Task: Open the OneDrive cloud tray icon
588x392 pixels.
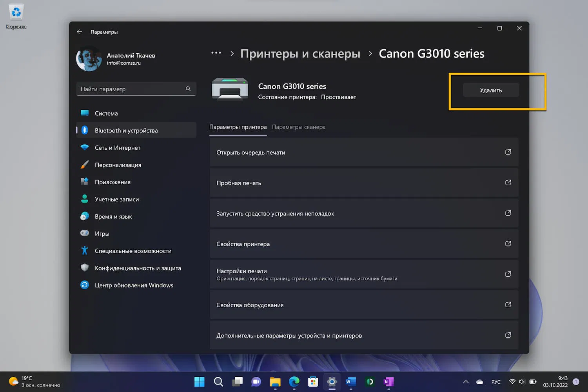Action: pos(479,382)
